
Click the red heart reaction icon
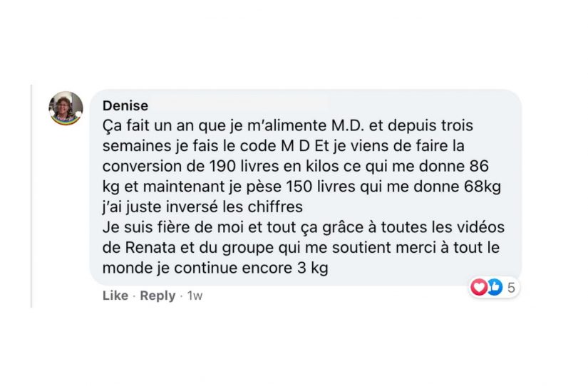[479, 288]
